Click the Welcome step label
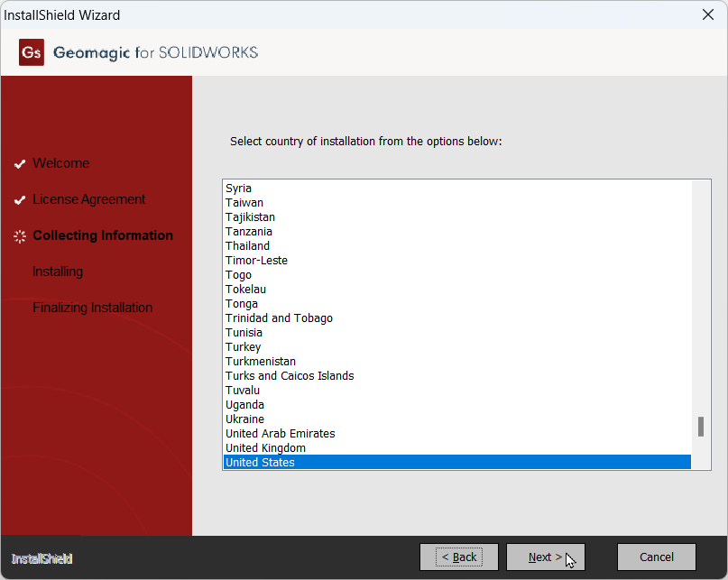728x580 pixels. pyautogui.click(x=60, y=163)
